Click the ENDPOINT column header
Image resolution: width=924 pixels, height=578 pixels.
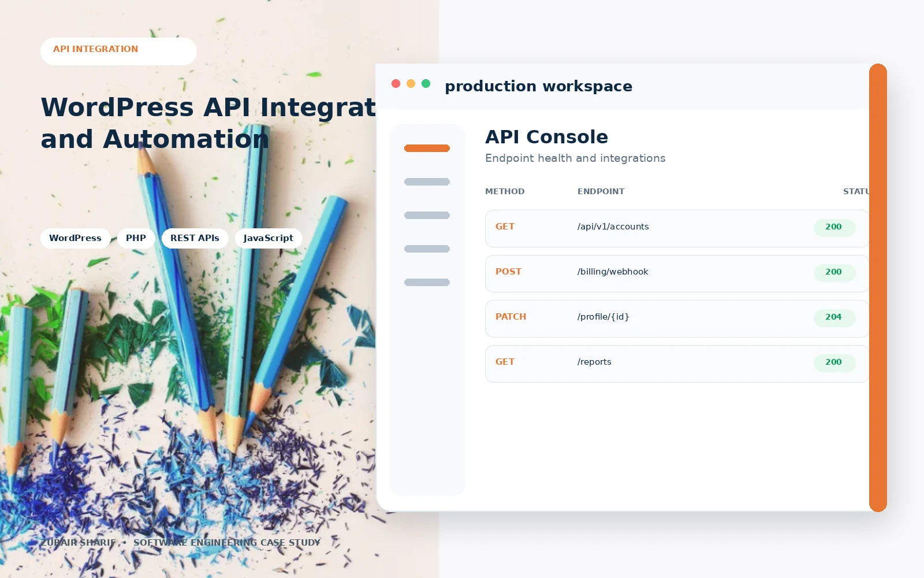[x=601, y=191]
